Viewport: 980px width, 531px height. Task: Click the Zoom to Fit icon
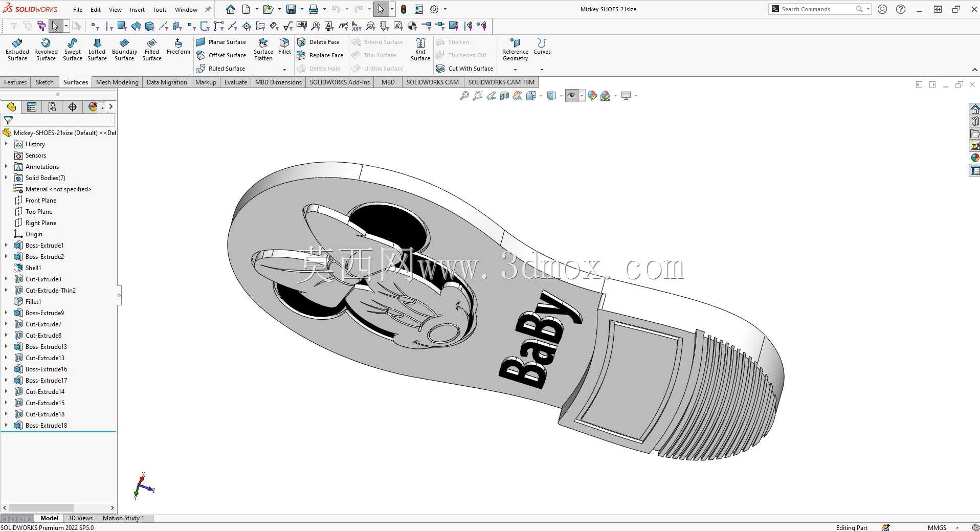pos(464,96)
